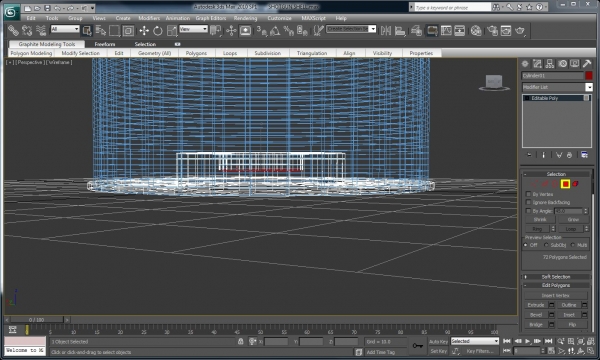Image resolution: width=600 pixels, height=360 pixels.
Task: Open Rendered Frame Window icon
Action: point(506,30)
